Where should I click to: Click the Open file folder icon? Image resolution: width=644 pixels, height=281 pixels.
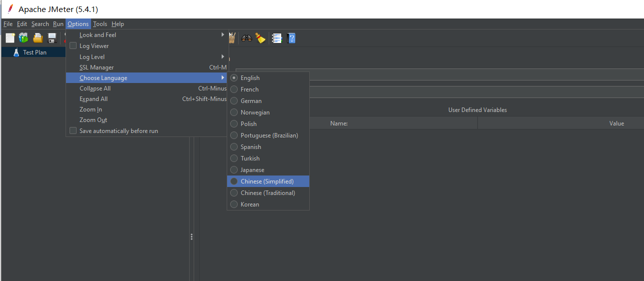pyautogui.click(x=38, y=38)
